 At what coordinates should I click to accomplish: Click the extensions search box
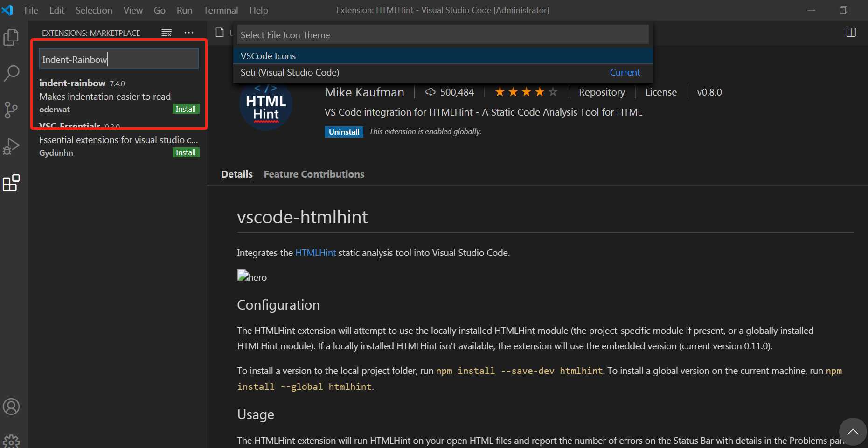tap(119, 59)
